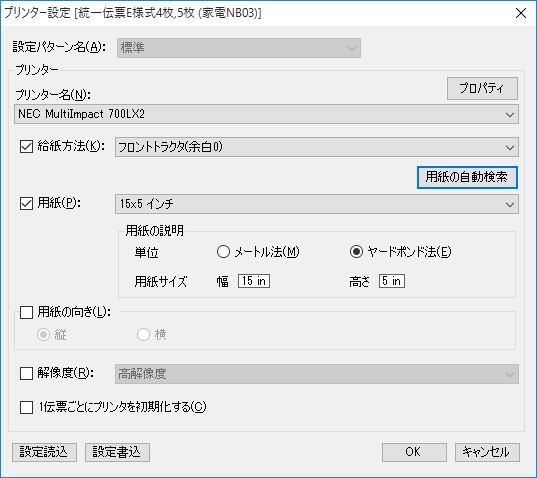Enable the 用紙の向き checkbox
Screen dimensions: 537x478
coord(26,312)
